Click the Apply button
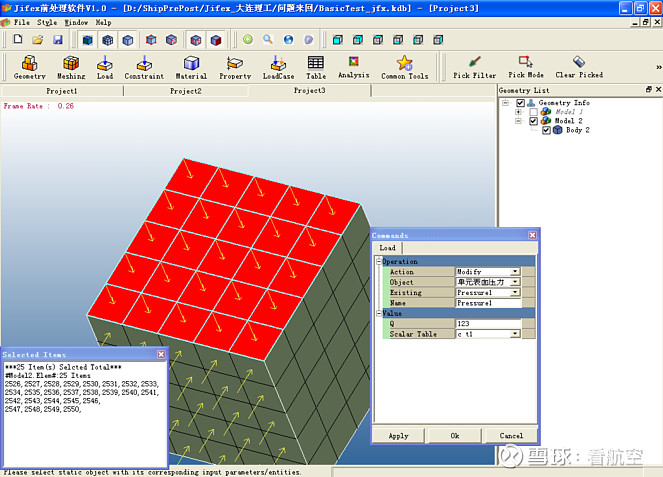 coord(398,436)
